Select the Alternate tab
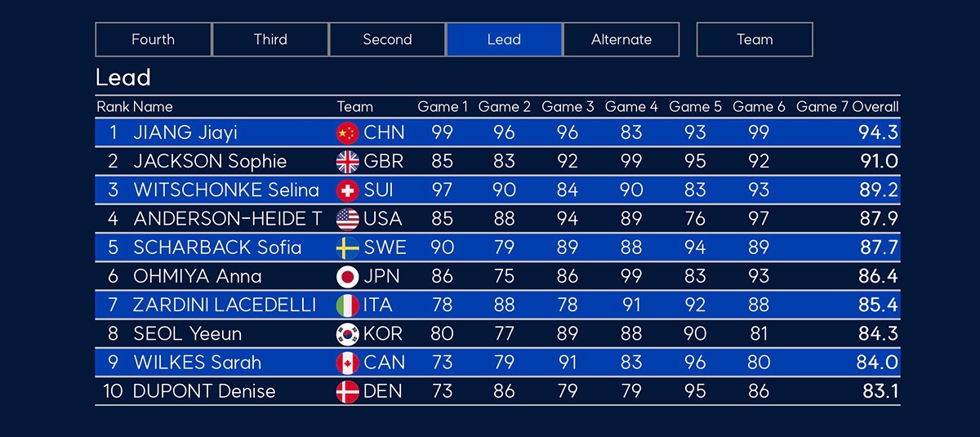The image size is (980, 437). click(x=621, y=39)
